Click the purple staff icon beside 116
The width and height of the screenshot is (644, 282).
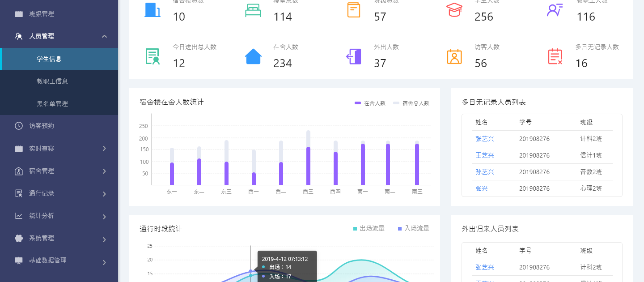[555, 10]
